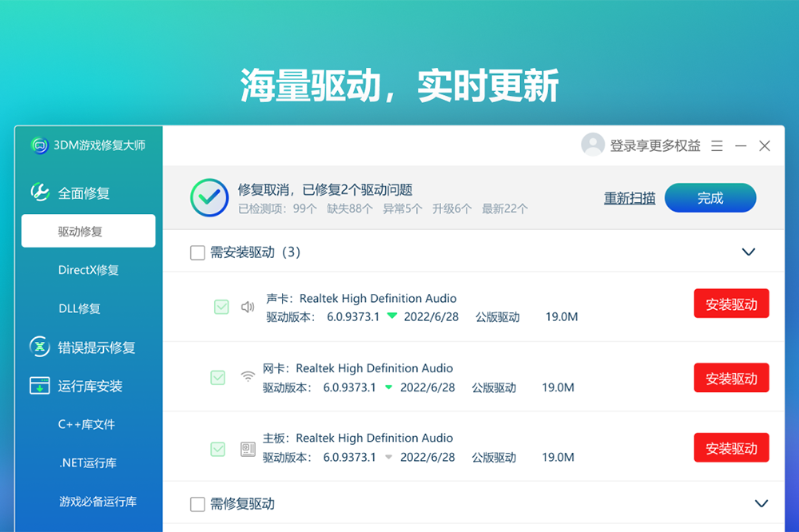
Task: Click 安装驱动 button for 网卡 driver
Action: tap(731, 378)
